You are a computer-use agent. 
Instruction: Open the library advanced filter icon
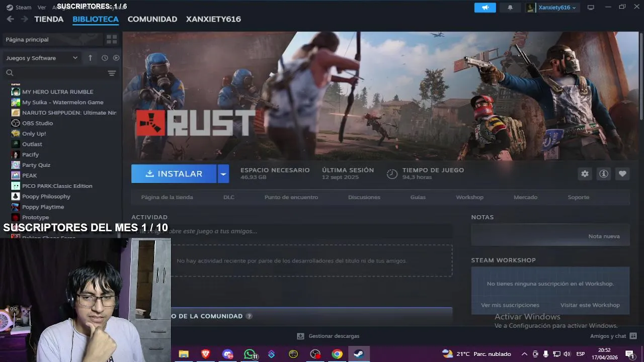pos(112,73)
